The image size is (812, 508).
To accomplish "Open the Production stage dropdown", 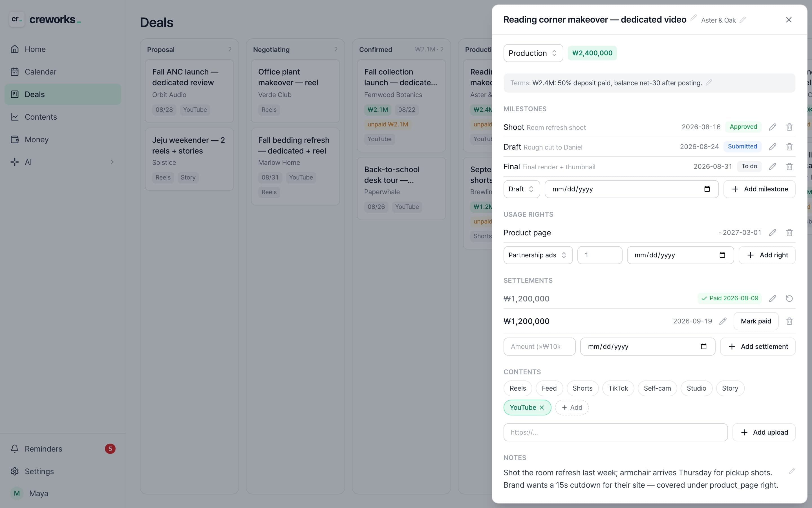I will [x=533, y=53].
